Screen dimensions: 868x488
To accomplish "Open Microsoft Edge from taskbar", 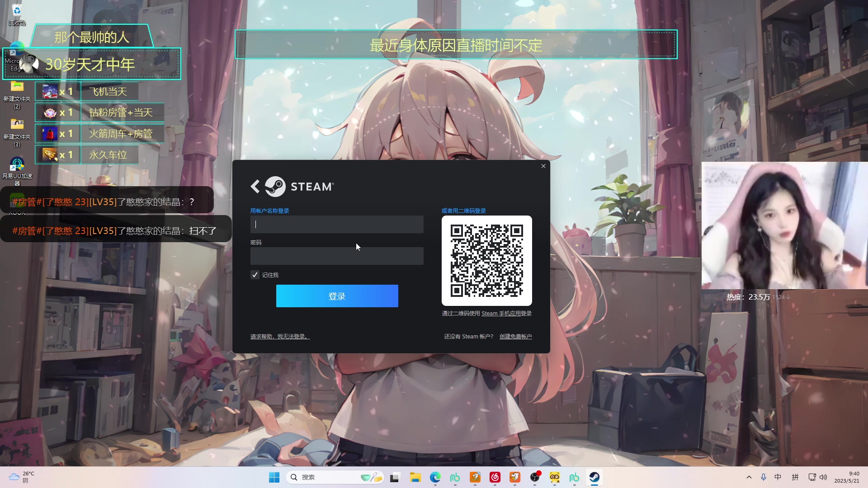I will point(435,477).
